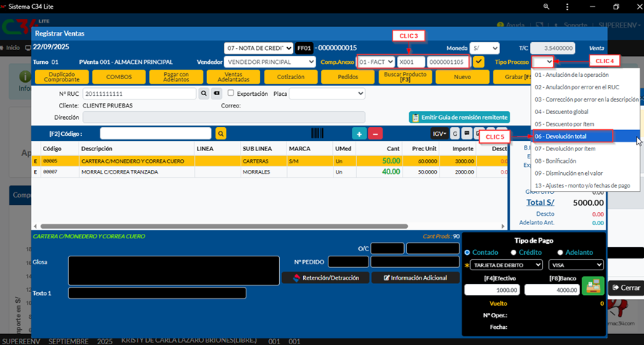Click the clear RUC backspace icon
Screen dimensions: 644x345
(216, 94)
